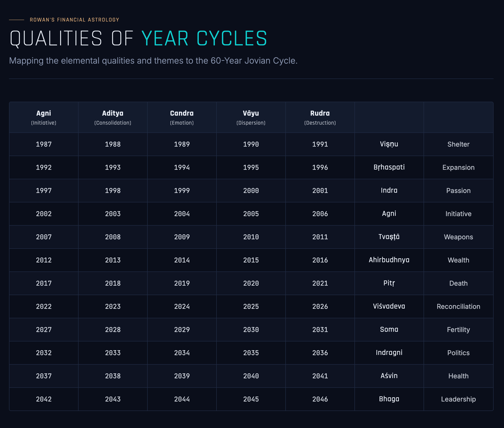This screenshot has height=428, width=504.
Task: Select the year 2000 cell
Action: point(251,191)
